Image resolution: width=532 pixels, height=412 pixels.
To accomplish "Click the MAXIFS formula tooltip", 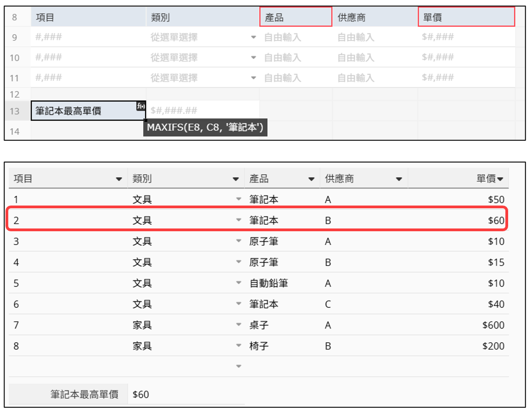I will pos(205,128).
